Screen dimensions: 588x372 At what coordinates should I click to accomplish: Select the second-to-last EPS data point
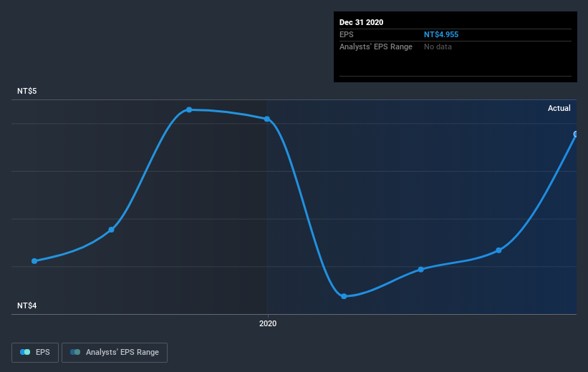(498, 250)
